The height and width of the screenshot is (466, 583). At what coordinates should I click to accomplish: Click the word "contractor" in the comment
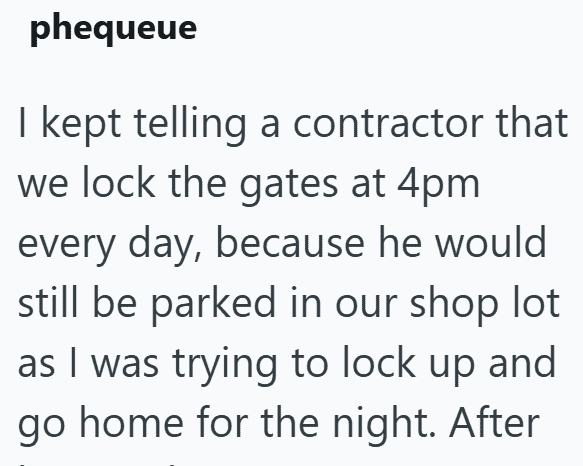388,123
